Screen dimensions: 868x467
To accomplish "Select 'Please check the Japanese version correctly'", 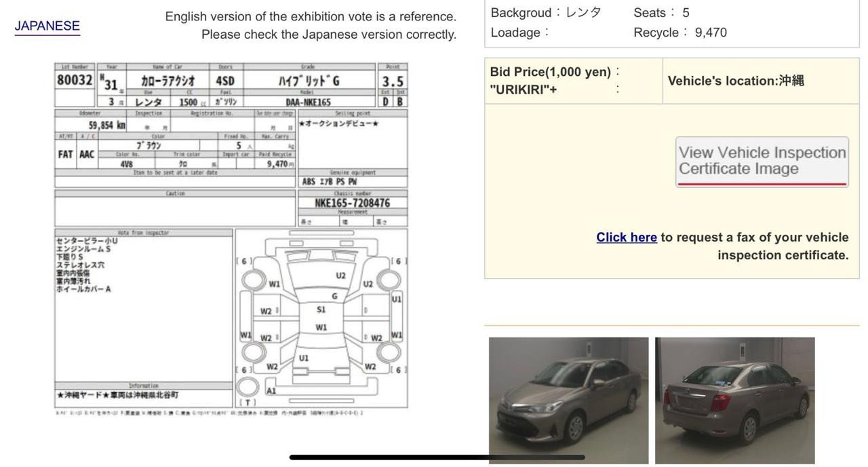I will click(x=329, y=34).
